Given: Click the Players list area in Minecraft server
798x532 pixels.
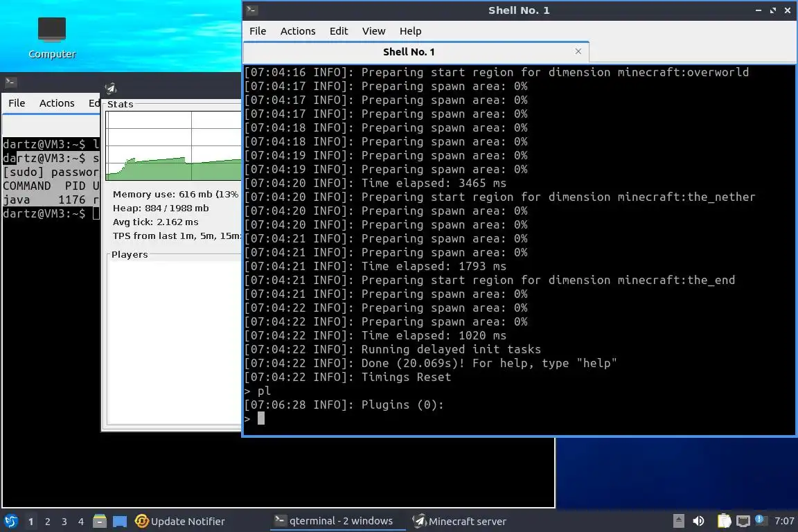Looking at the screenshot, I should click(175, 342).
